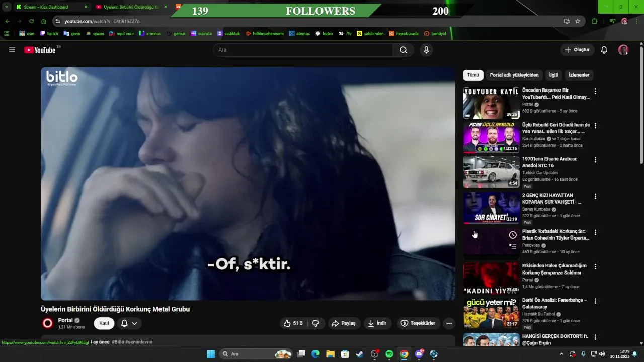Open Discord from the taskbar

(x=419, y=354)
